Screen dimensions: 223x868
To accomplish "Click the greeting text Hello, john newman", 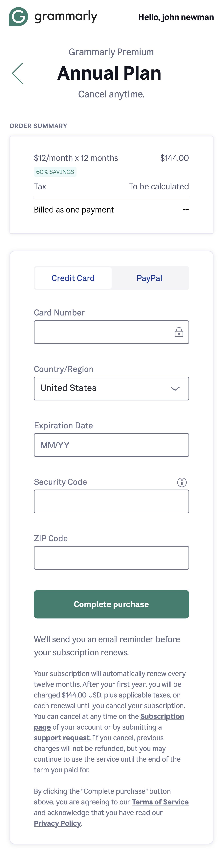I will 176,17.
